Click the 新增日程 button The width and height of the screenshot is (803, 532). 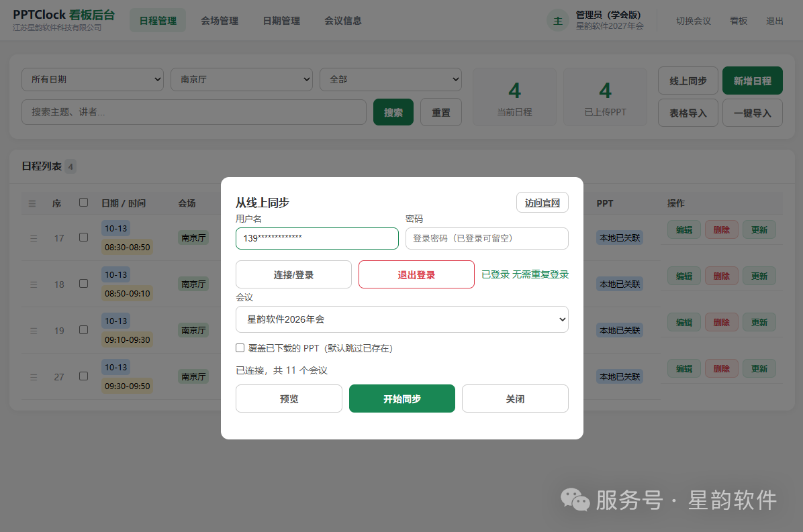click(752, 81)
